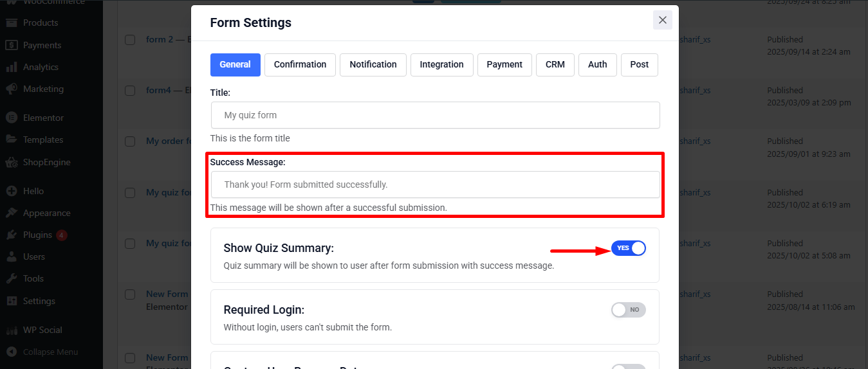This screenshot has width=868, height=369.
Task: Click the Marketing megaphone icon
Action: [12, 89]
